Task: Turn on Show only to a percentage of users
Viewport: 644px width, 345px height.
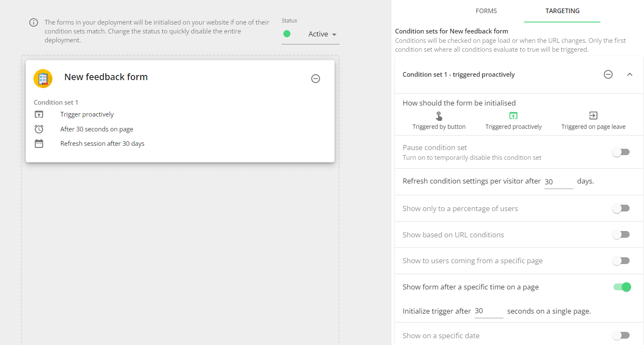Action: tap(621, 208)
